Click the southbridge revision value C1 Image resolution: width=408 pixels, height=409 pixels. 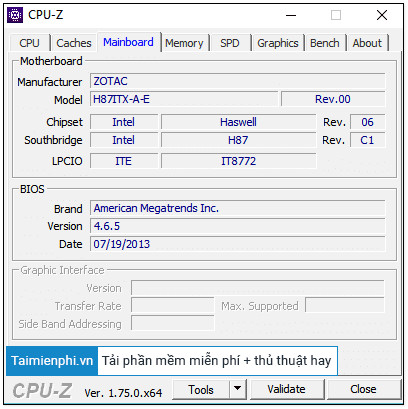point(367,140)
